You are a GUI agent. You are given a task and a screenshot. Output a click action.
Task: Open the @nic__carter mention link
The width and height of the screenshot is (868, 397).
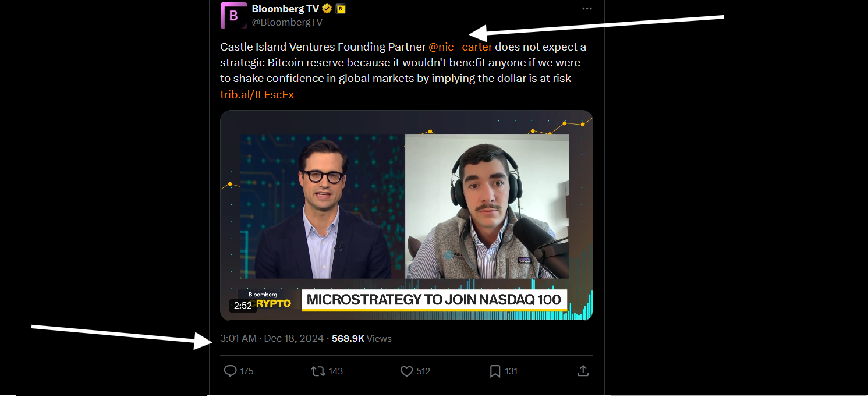[x=460, y=47]
